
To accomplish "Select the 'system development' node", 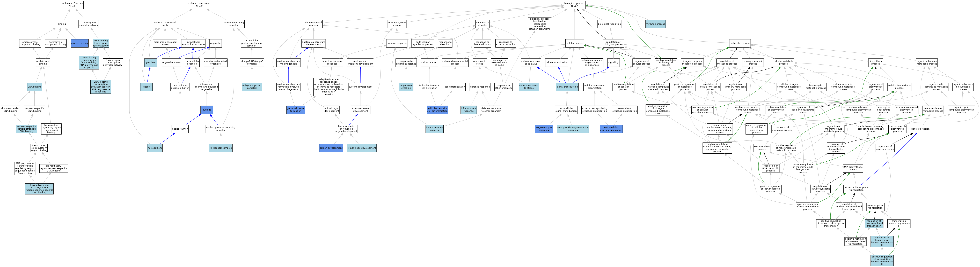I will click(x=361, y=87).
